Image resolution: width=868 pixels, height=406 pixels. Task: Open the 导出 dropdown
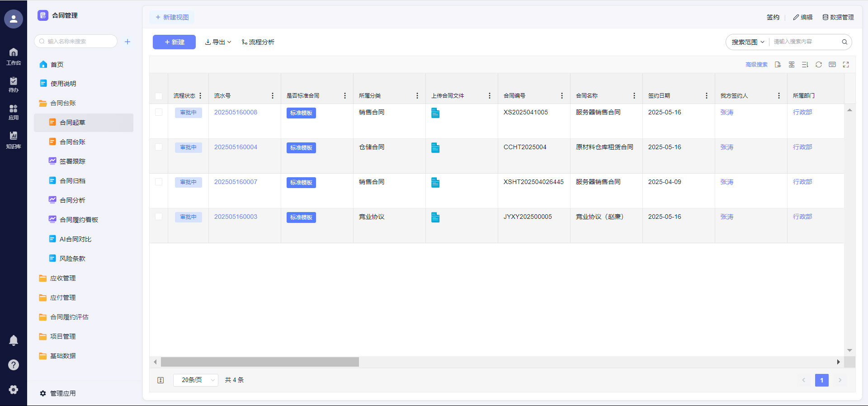218,42
